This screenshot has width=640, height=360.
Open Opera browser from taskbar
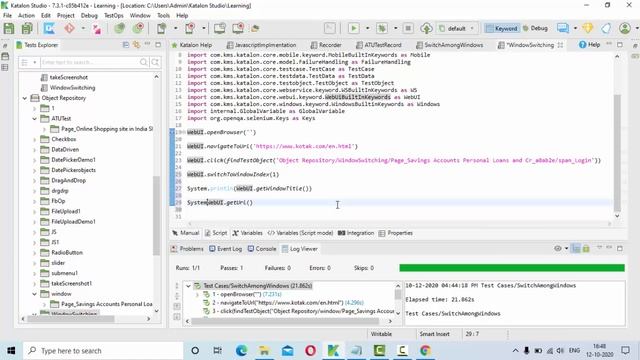[310, 351]
